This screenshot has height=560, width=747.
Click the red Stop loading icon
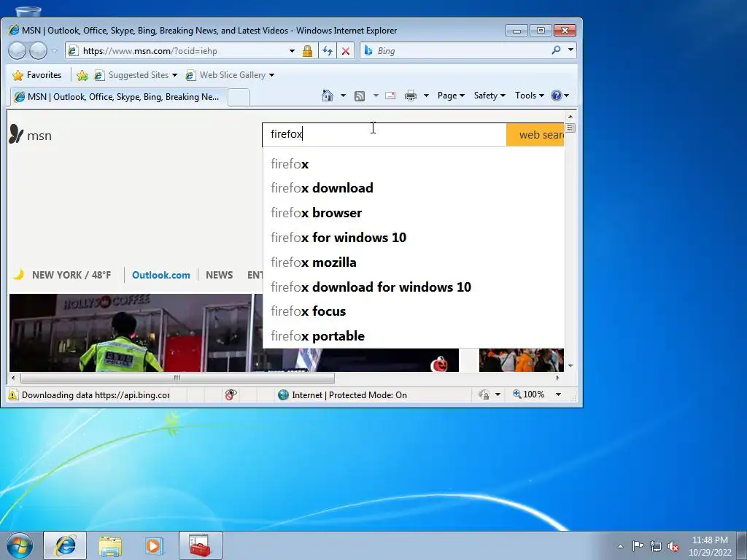click(346, 51)
